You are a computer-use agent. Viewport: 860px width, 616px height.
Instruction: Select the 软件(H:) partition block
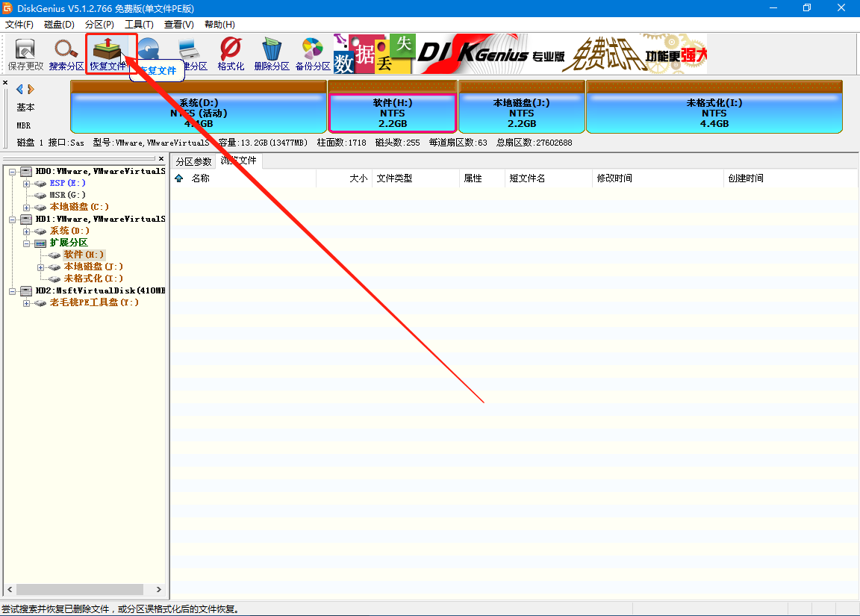coord(393,107)
